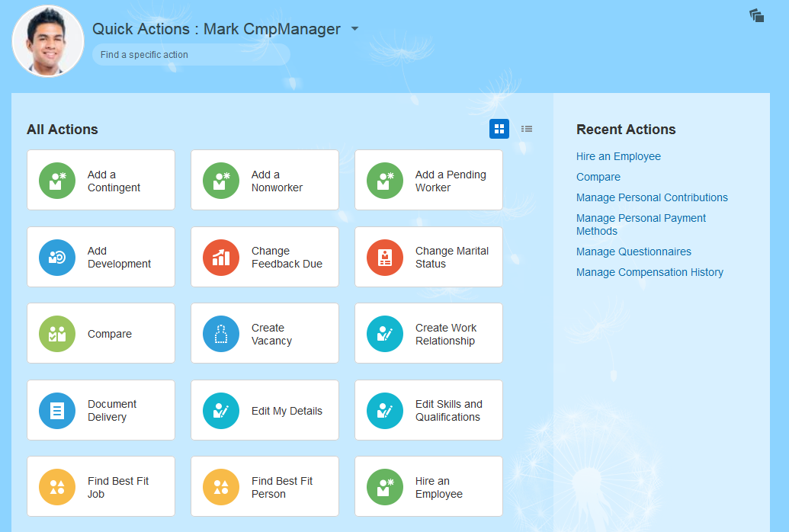Click the Change Marital Status icon
This screenshot has height=532, width=789.
click(x=385, y=258)
